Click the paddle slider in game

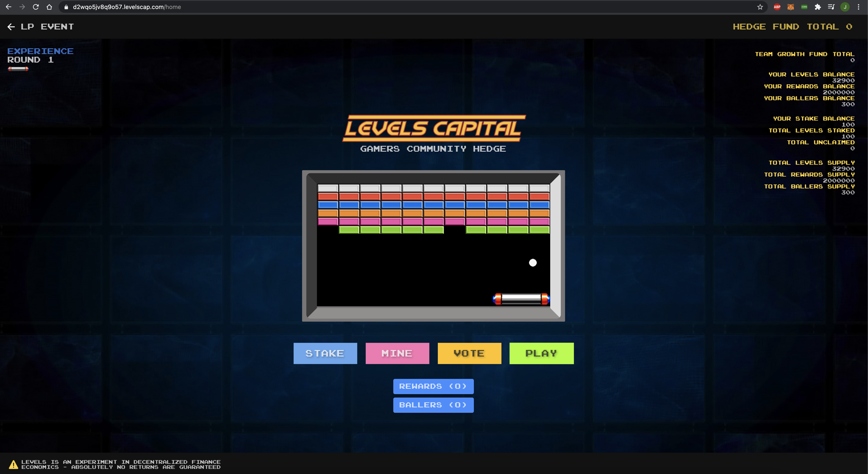[519, 298]
